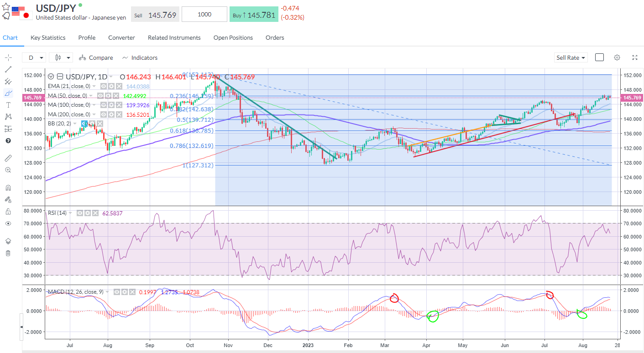The width and height of the screenshot is (644, 353).
Task: Remove the MA (100) indicator
Action: click(x=119, y=105)
